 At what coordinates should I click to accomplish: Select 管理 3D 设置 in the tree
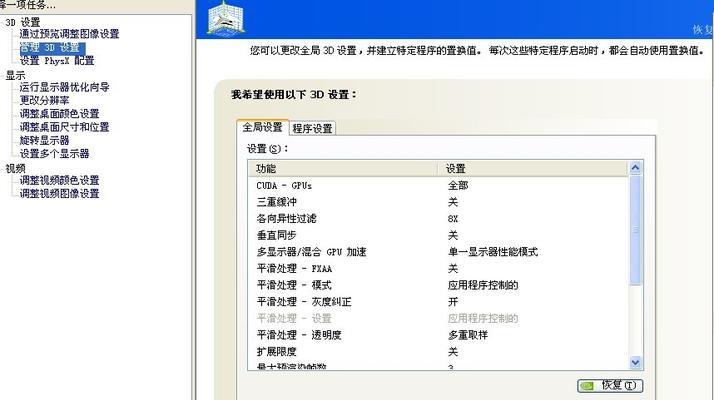click(x=51, y=48)
